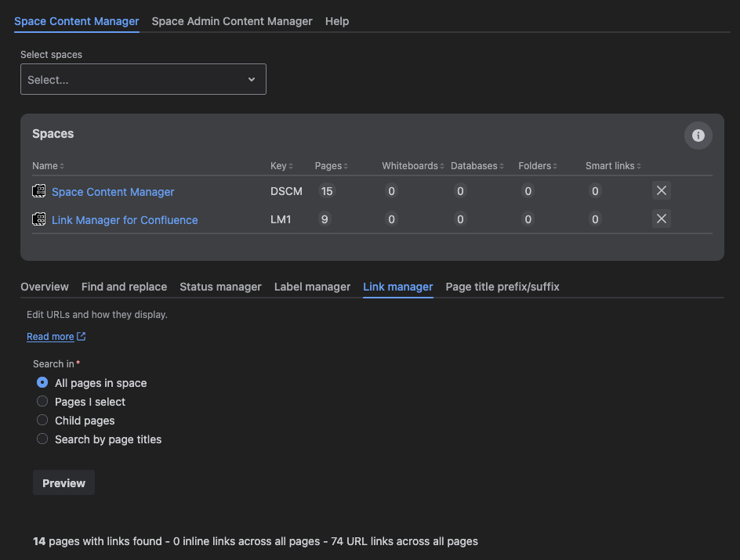
Task: Open the Page title prefix/suffix tab
Action: point(502,287)
